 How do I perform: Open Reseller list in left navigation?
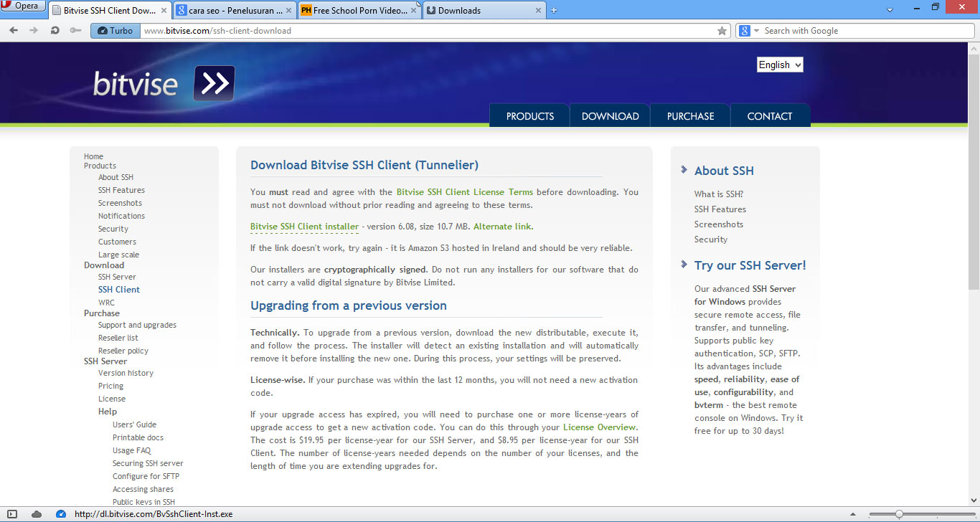click(118, 338)
